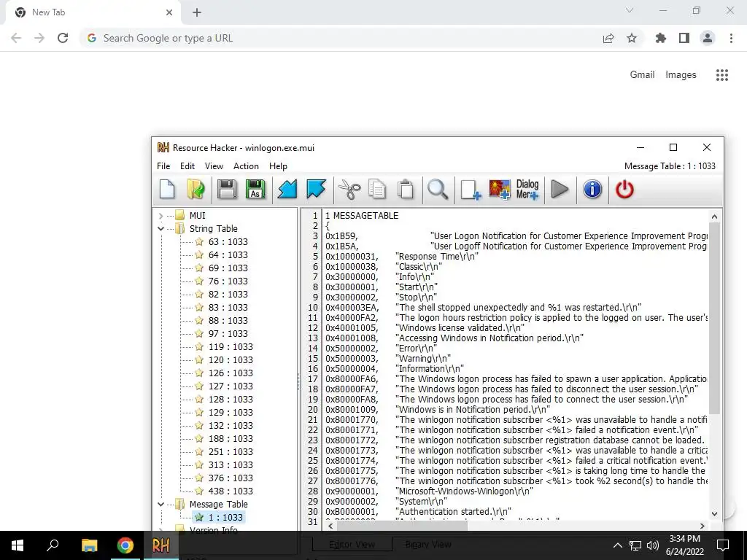Click the line "Windows license validated."
Screen dimensions: 747x560
[461, 328]
